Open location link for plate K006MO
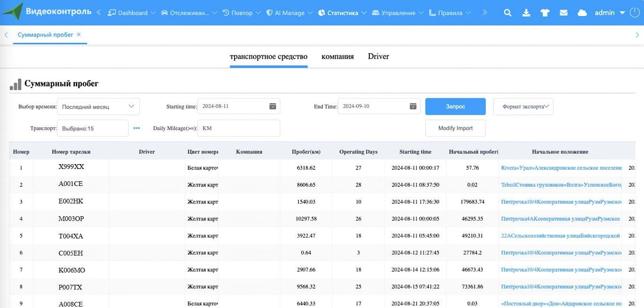This screenshot has width=644, height=308. coord(561,270)
